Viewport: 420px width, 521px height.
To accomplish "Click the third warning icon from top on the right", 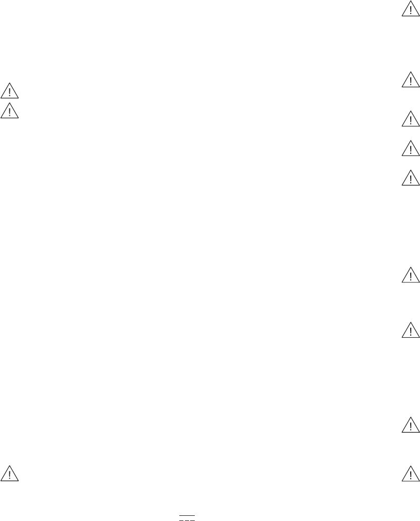I will tap(411, 119).
